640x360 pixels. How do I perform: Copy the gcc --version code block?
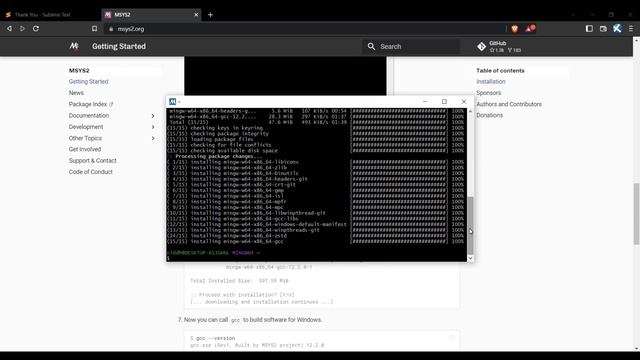452,338
